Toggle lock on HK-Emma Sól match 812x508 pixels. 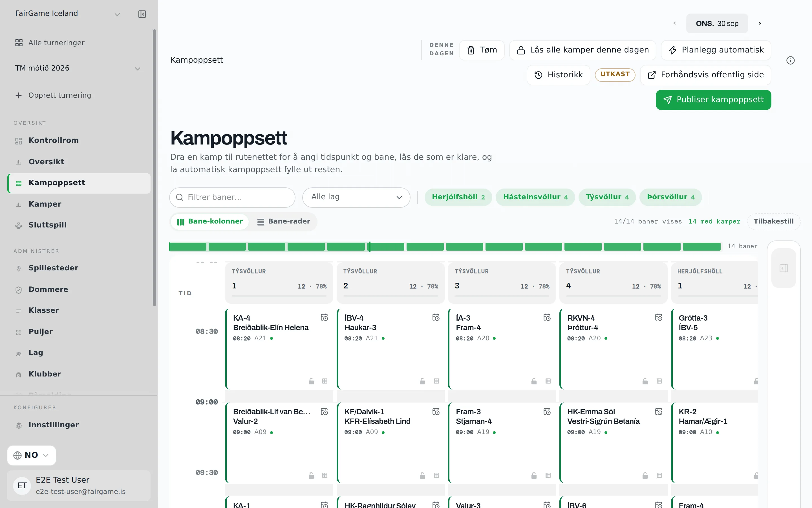click(645, 476)
